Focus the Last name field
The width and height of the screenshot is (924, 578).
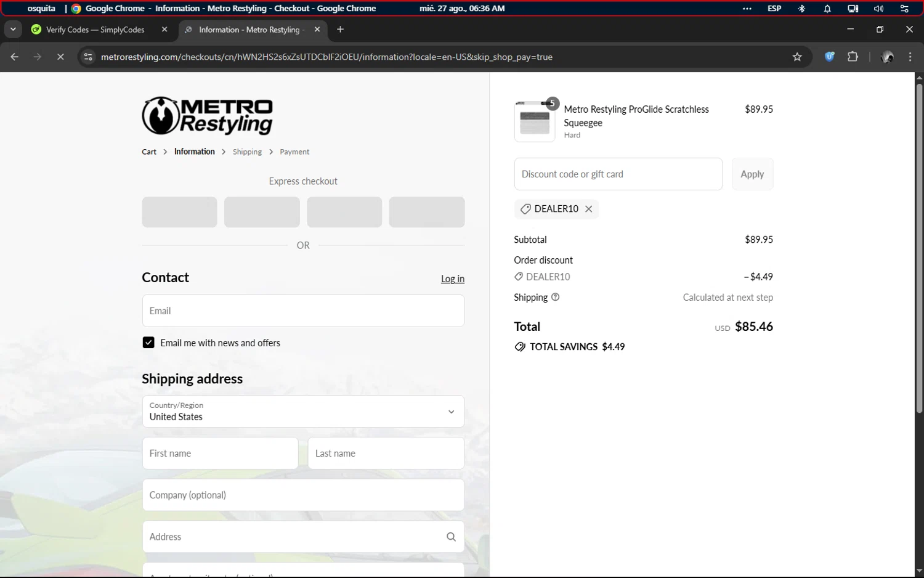(x=386, y=453)
